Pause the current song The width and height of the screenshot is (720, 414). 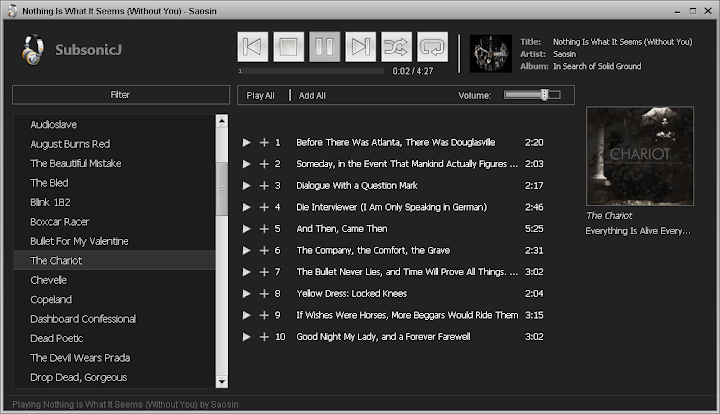(x=324, y=47)
